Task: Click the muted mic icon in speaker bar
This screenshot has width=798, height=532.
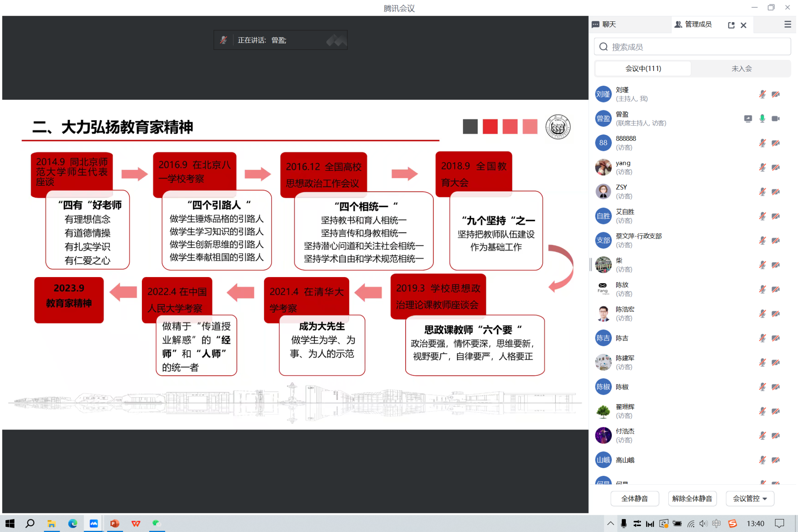Action: 223,40
